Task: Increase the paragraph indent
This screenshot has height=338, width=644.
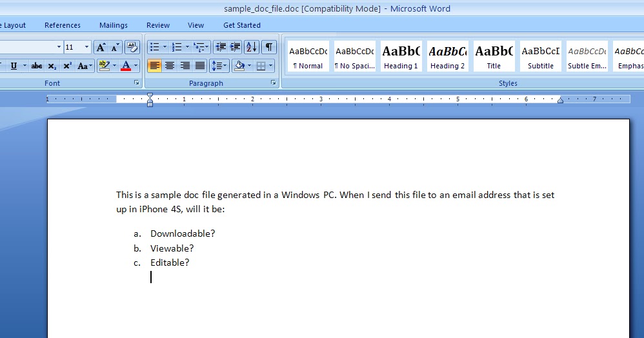Action: click(x=235, y=47)
